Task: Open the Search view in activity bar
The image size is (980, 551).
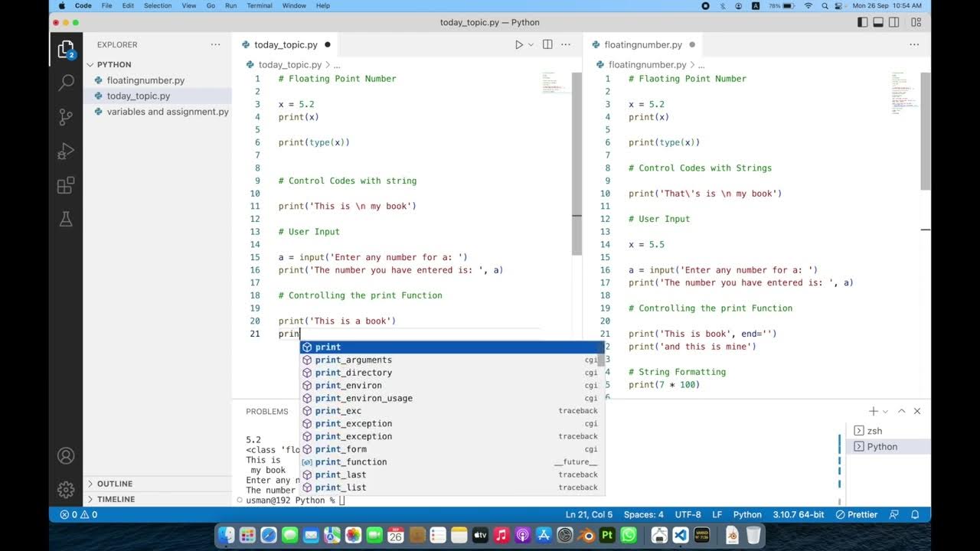Action: point(66,83)
